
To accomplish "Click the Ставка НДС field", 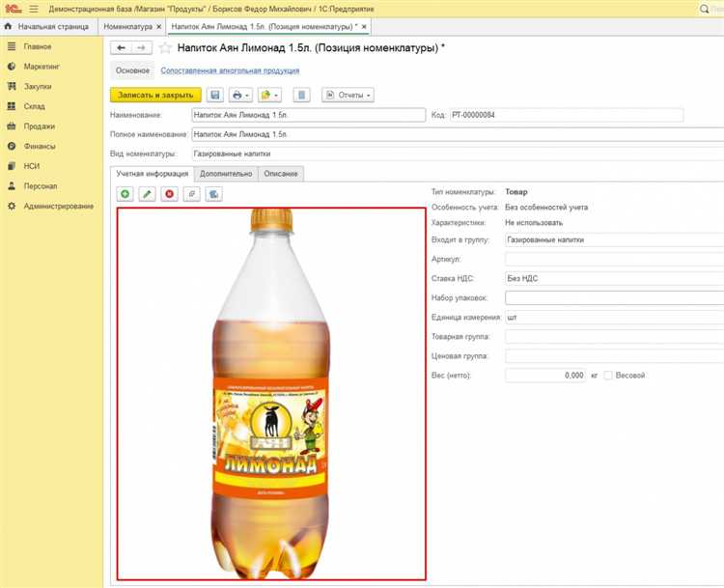I will click(x=615, y=278).
